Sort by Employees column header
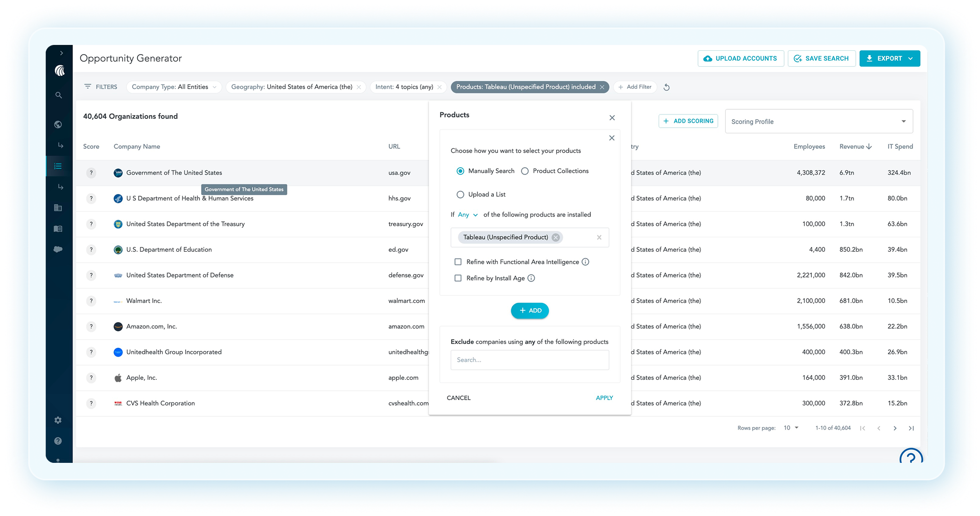Image resolution: width=980 pixels, height=516 pixels. point(809,147)
